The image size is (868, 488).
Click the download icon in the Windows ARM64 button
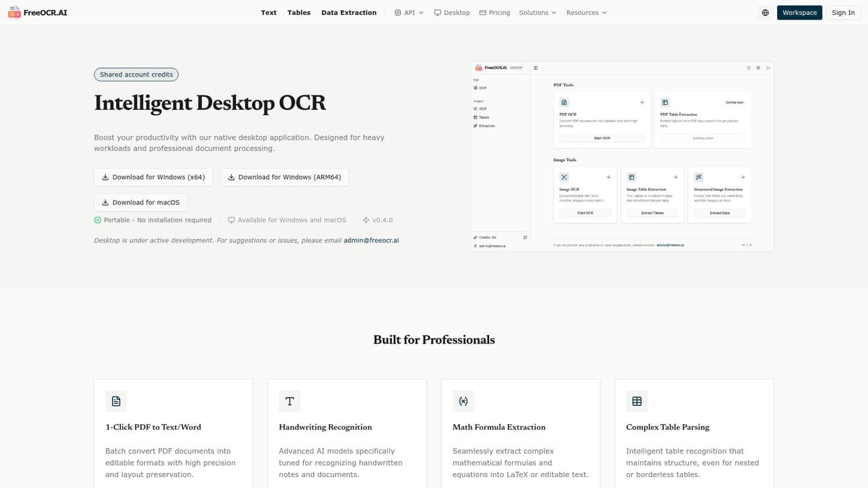click(231, 177)
